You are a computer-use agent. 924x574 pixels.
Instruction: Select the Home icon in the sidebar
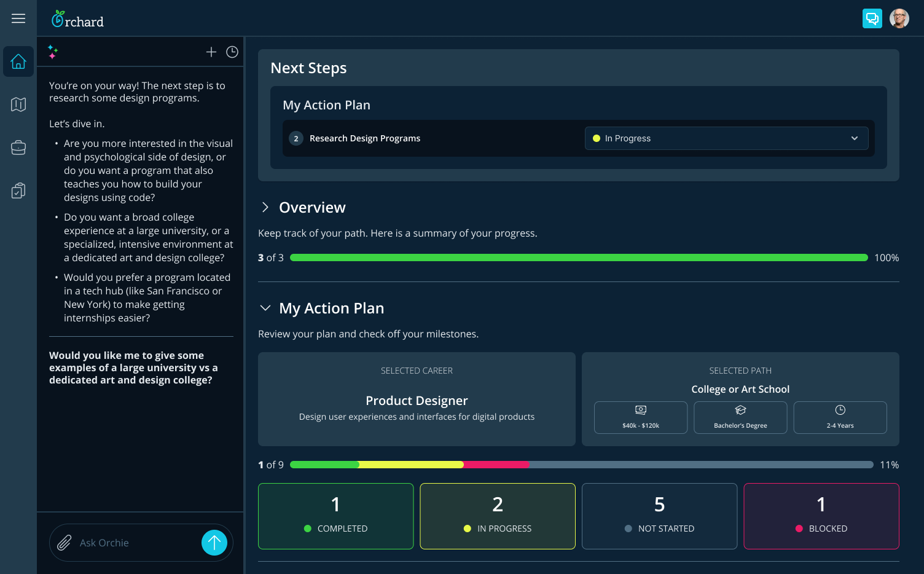18,61
